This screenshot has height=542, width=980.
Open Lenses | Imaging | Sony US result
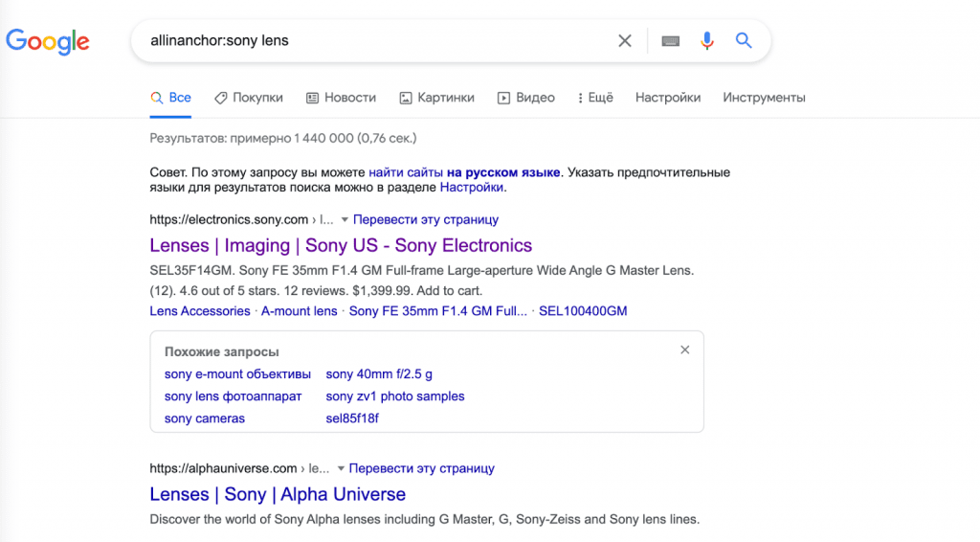[341, 246]
